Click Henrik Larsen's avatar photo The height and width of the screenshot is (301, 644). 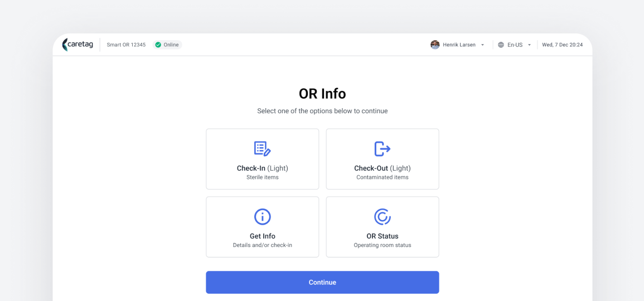(x=435, y=45)
